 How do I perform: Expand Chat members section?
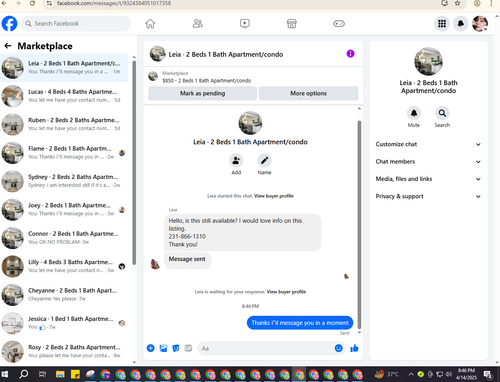(x=428, y=162)
